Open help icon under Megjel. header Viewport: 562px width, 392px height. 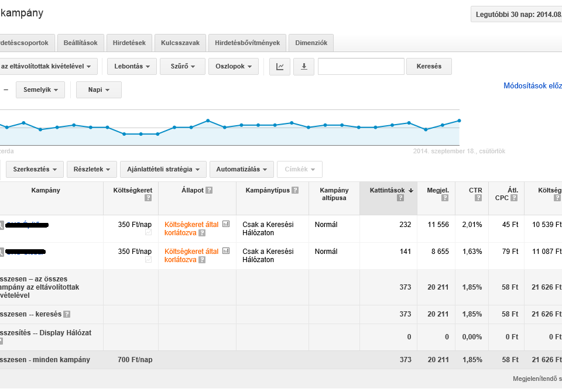tap(445, 198)
